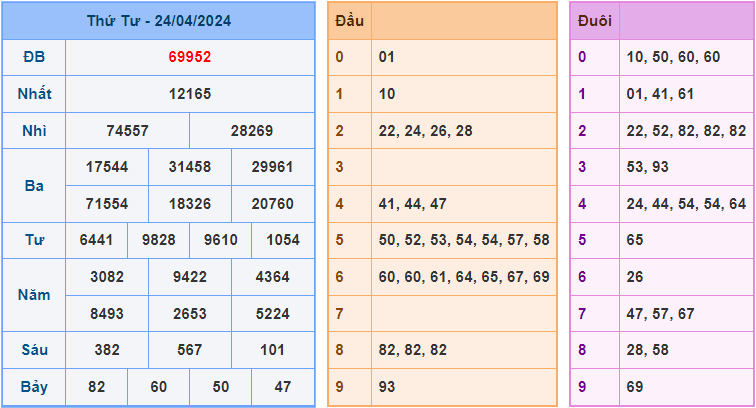Click fifth prize number 3082
The width and height of the screenshot is (756, 408).
(107, 277)
